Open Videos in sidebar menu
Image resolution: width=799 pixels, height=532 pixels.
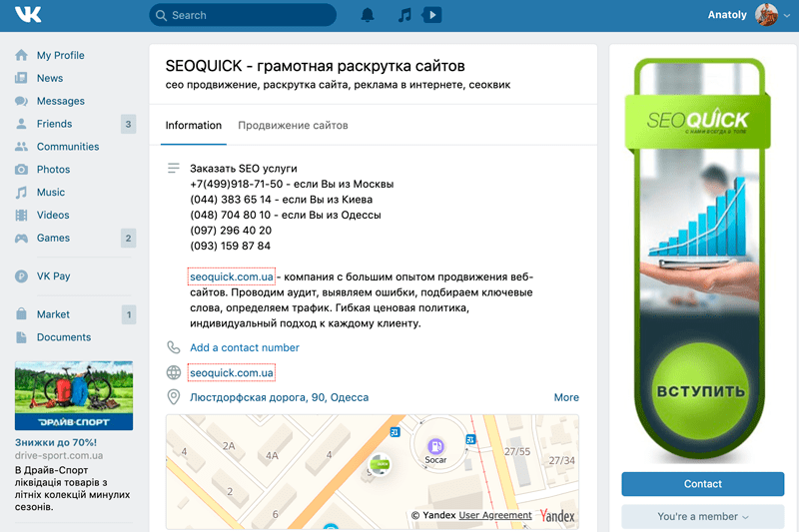[x=53, y=215]
